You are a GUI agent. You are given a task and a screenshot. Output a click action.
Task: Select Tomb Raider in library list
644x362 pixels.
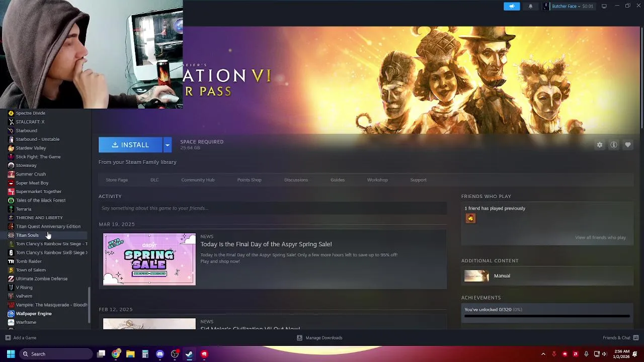click(29, 261)
